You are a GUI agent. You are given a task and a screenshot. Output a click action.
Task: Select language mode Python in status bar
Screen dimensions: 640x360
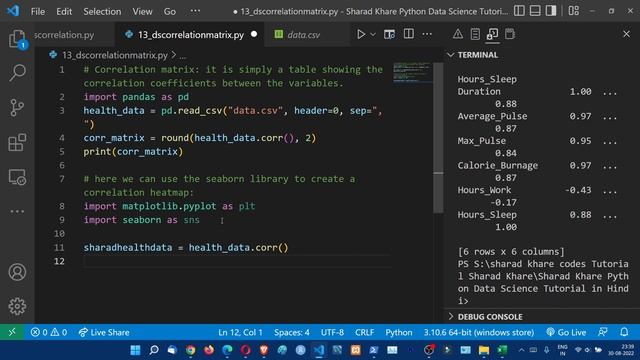[399, 332]
